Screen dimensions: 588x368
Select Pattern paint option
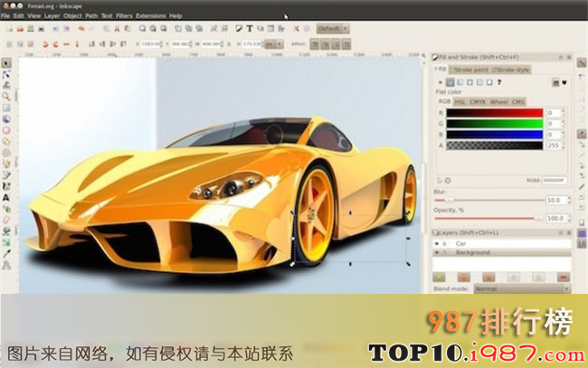pos(479,82)
